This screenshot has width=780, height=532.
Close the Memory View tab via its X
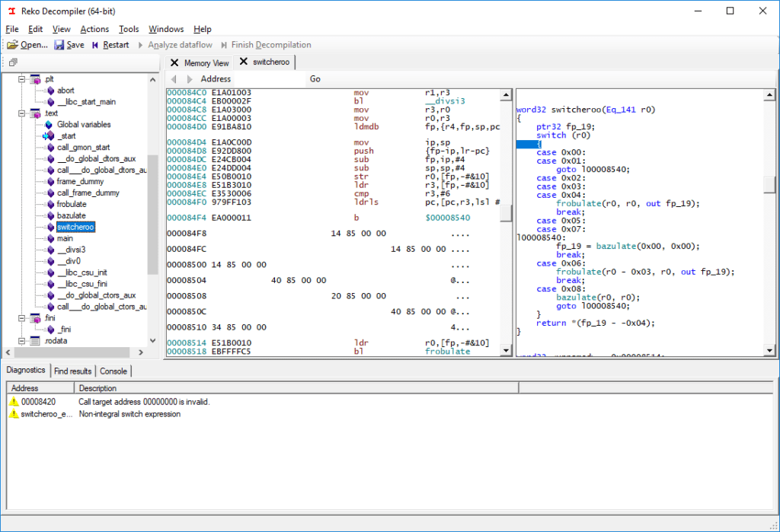click(173, 62)
